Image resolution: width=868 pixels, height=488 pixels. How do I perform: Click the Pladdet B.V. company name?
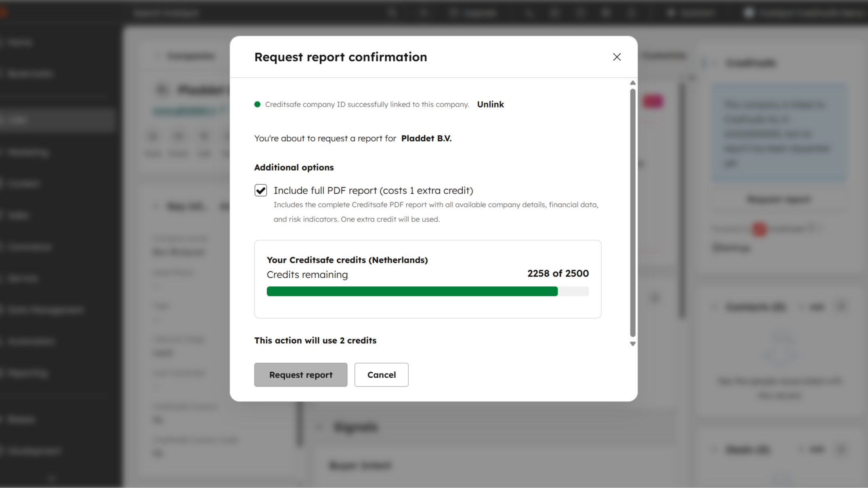426,138
